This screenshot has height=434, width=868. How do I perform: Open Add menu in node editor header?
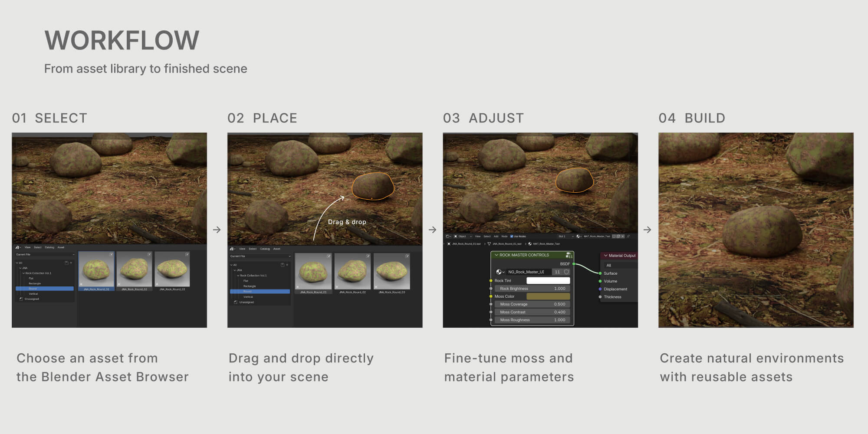click(x=496, y=237)
